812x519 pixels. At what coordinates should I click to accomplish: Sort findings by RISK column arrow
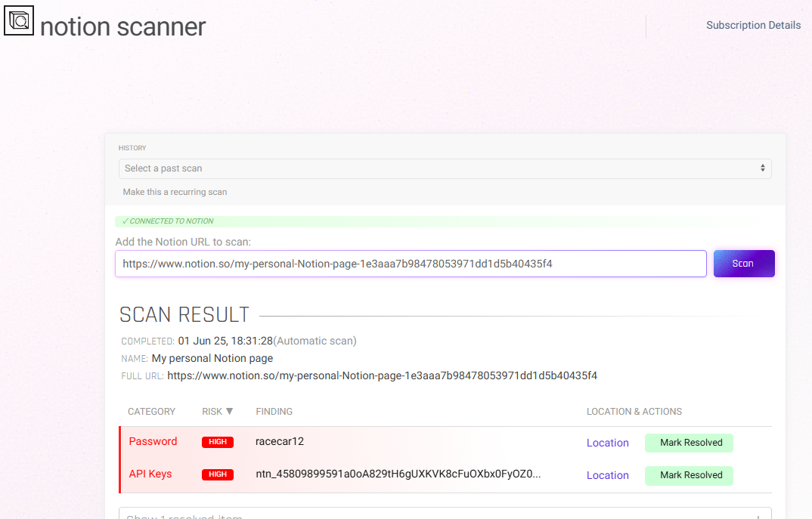(x=229, y=412)
